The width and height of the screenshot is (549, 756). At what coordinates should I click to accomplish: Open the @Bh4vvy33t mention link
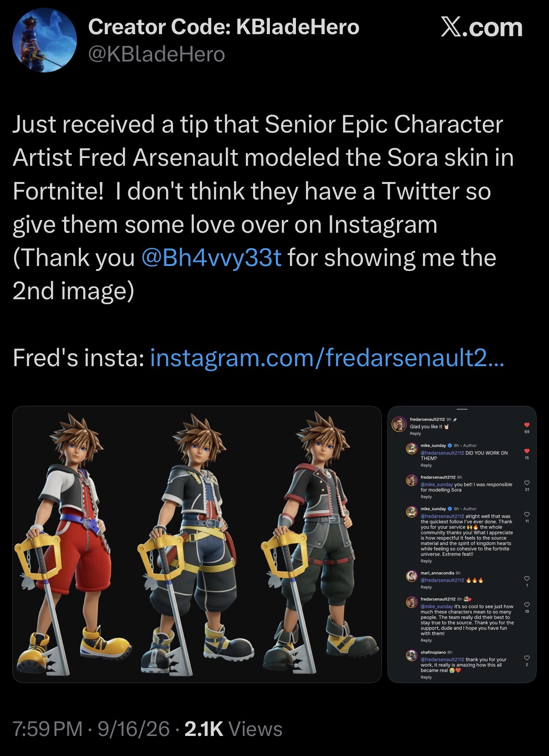point(212,258)
